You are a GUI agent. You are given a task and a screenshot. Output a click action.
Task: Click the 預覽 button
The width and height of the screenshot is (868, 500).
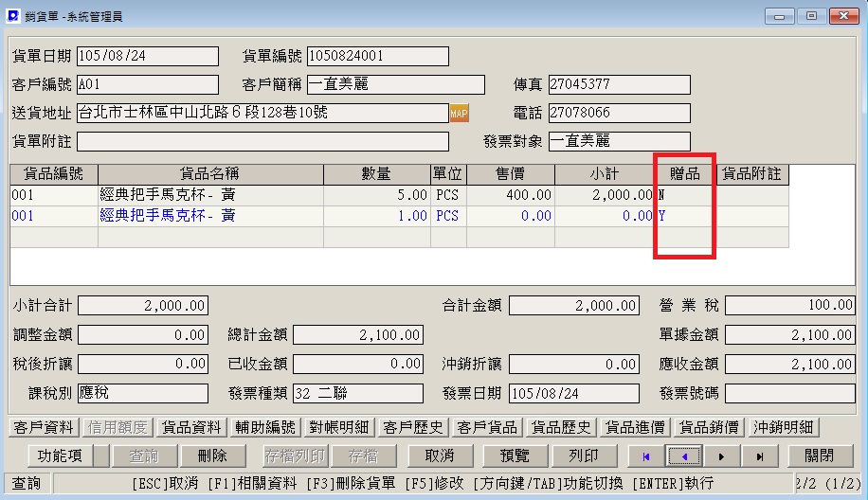pos(515,456)
